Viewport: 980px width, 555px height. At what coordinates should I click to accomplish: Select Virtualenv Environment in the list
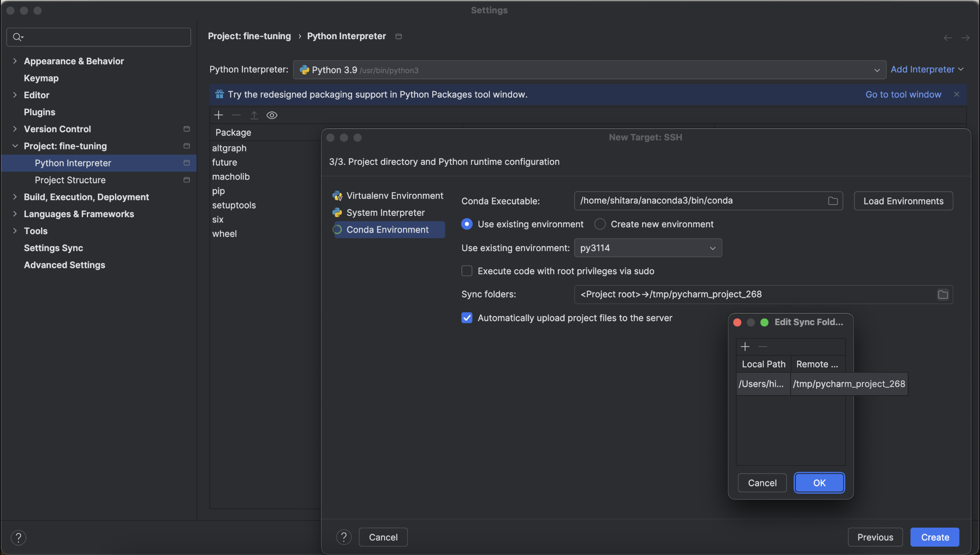394,196
